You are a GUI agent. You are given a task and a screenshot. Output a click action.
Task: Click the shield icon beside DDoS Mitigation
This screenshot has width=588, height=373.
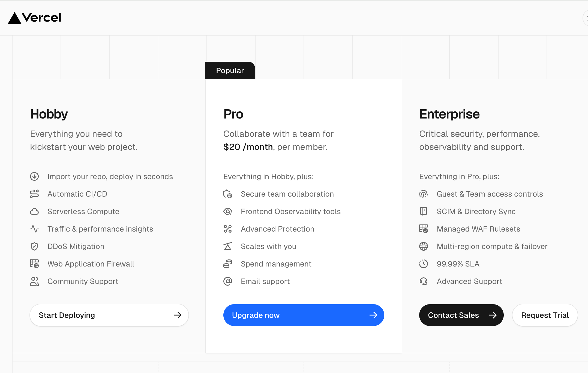coord(34,246)
